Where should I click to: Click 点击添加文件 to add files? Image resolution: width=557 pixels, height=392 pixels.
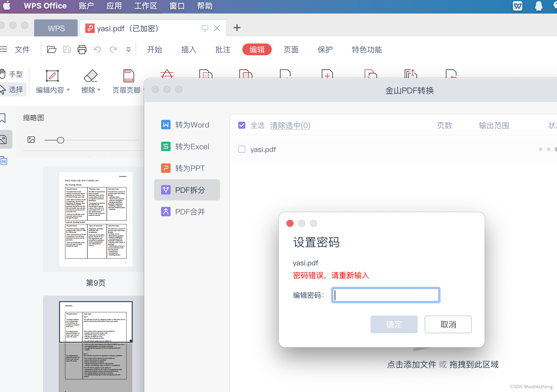(x=412, y=364)
